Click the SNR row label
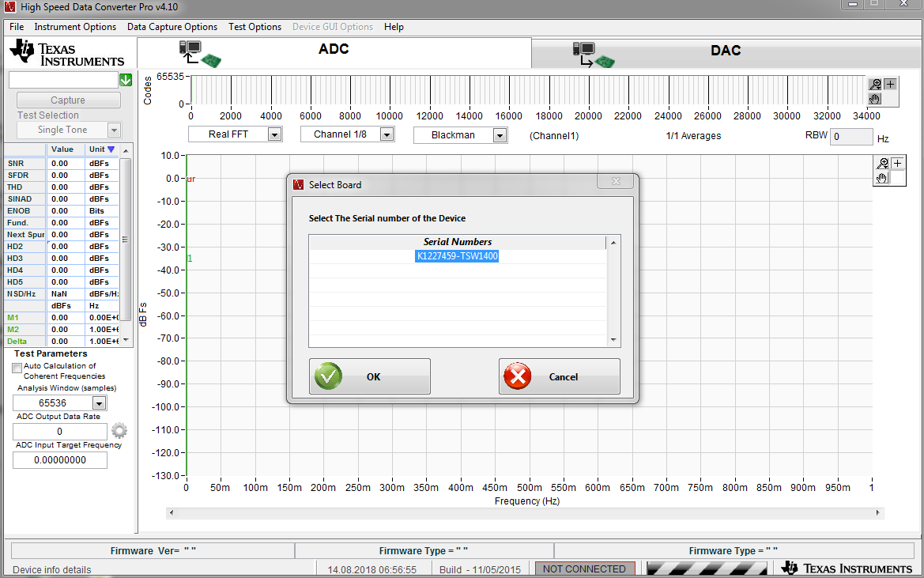The width and height of the screenshot is (924, 578). coord(16,163)
